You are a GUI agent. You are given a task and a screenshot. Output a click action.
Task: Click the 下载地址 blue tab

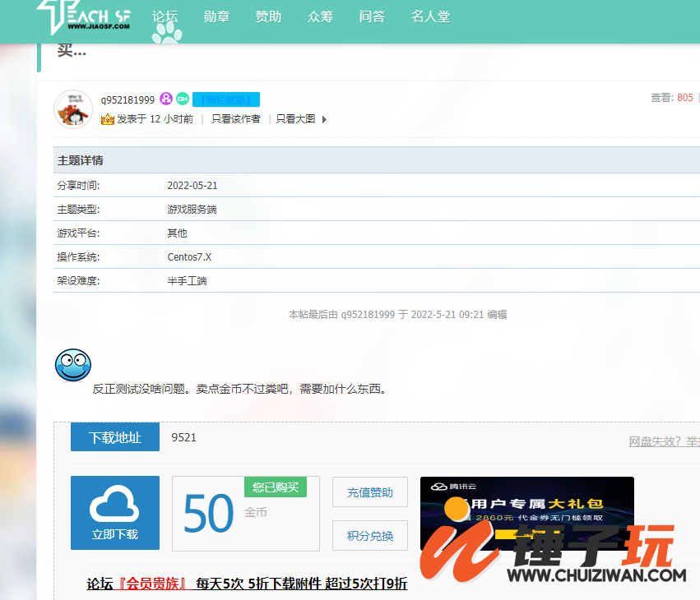(115, 437)
